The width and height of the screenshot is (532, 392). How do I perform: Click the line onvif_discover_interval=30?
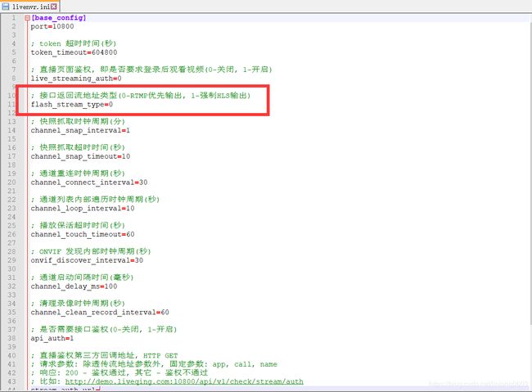pyautogui.click(x=87, y=260)
